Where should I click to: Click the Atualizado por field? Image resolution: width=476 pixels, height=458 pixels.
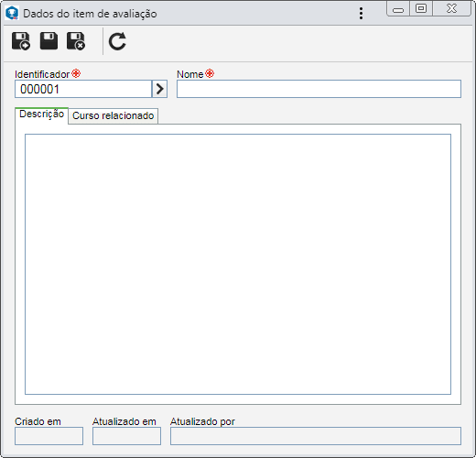pos(316,436)
